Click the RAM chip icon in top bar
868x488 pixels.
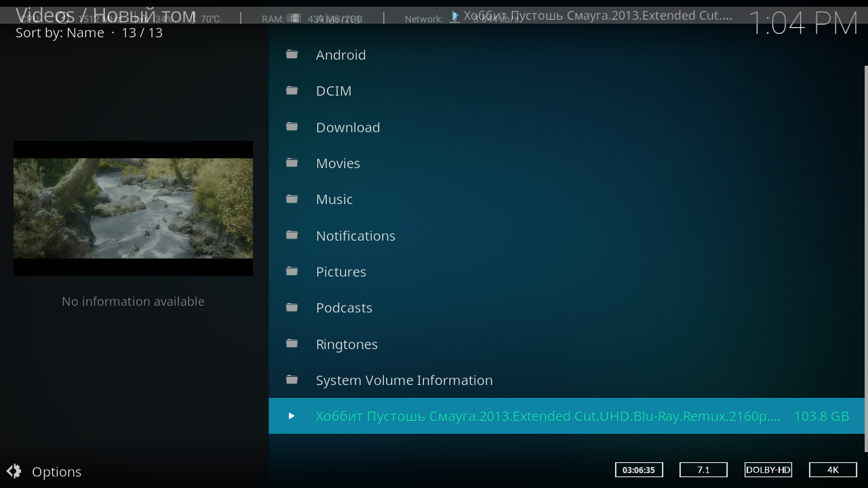[x=295, y=18]
